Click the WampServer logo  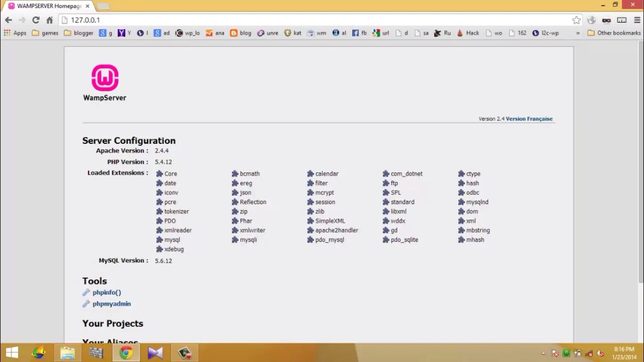coord(105,82)
